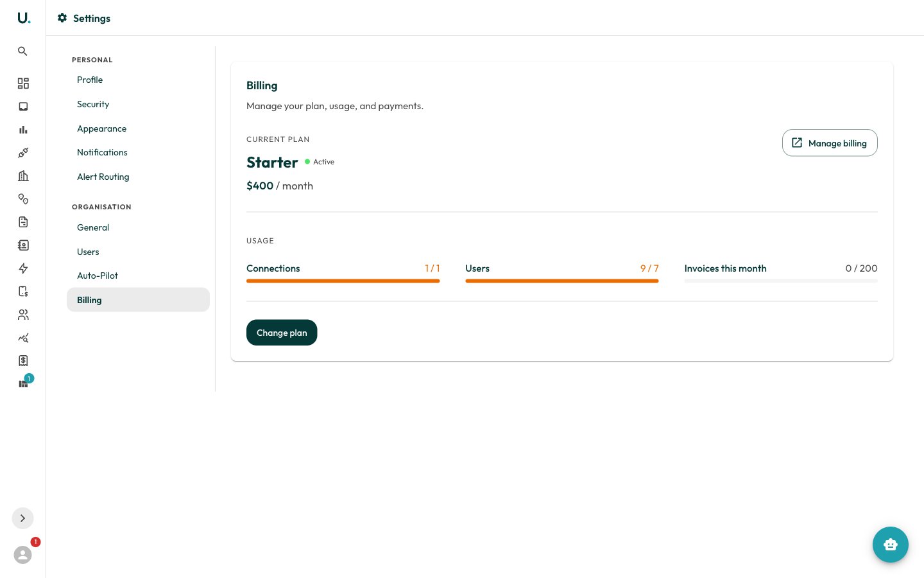Expand the sidebar with the chevron arrow
The image size is (924, 578).
(x=23, y=518)
